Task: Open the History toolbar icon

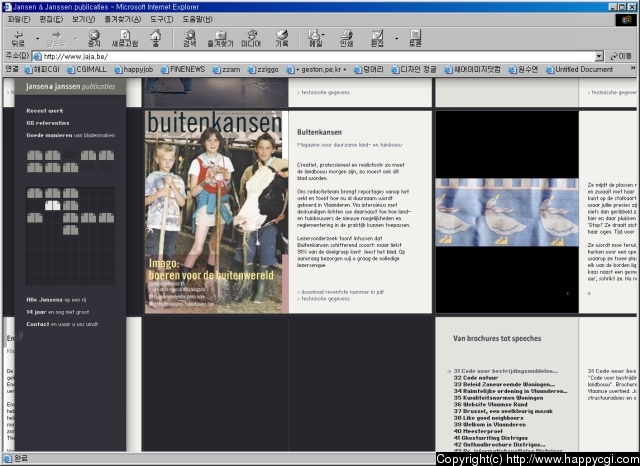Action: coord(282,38)
